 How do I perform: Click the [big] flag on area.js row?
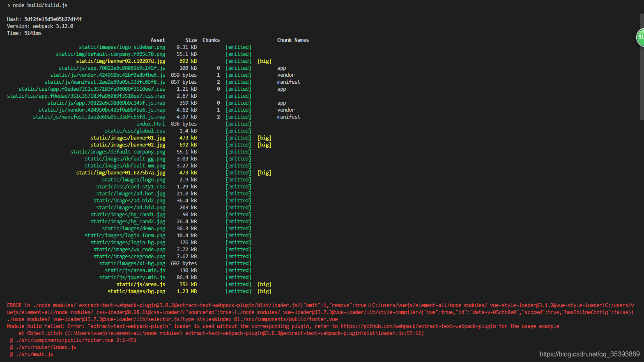tap(264, 284)
